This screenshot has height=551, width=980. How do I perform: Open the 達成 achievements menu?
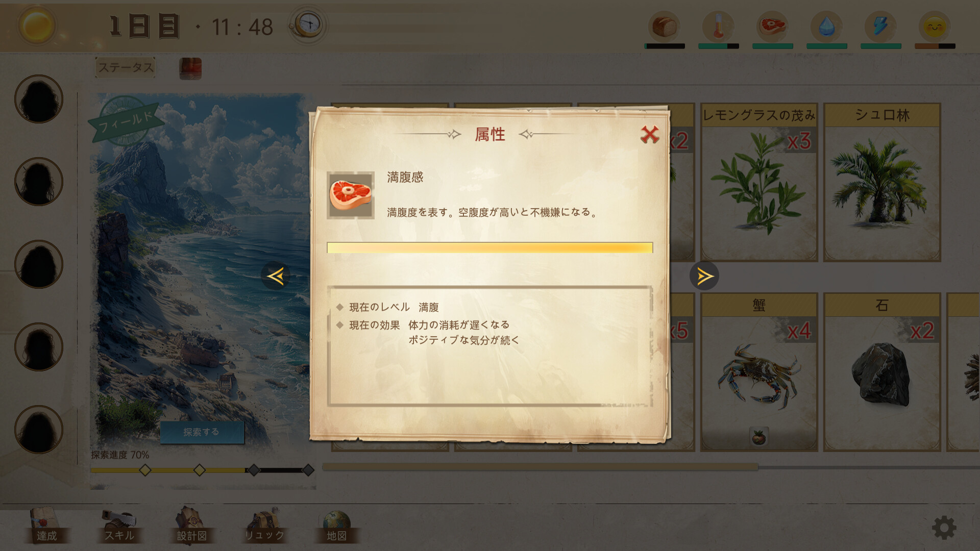[x=46, y=525]
